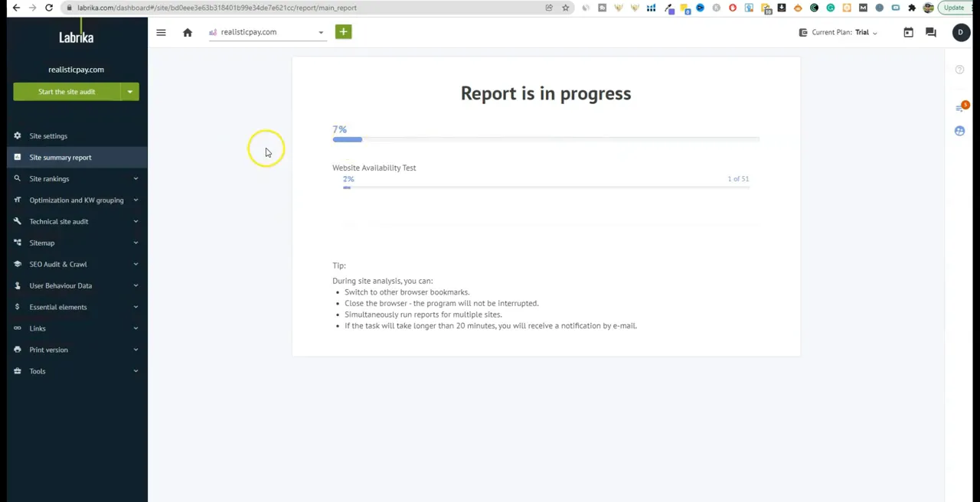The image size is (980, 502).
Task: Open the notifications icon showing badge 5
Action: click(x=959, y=107)
